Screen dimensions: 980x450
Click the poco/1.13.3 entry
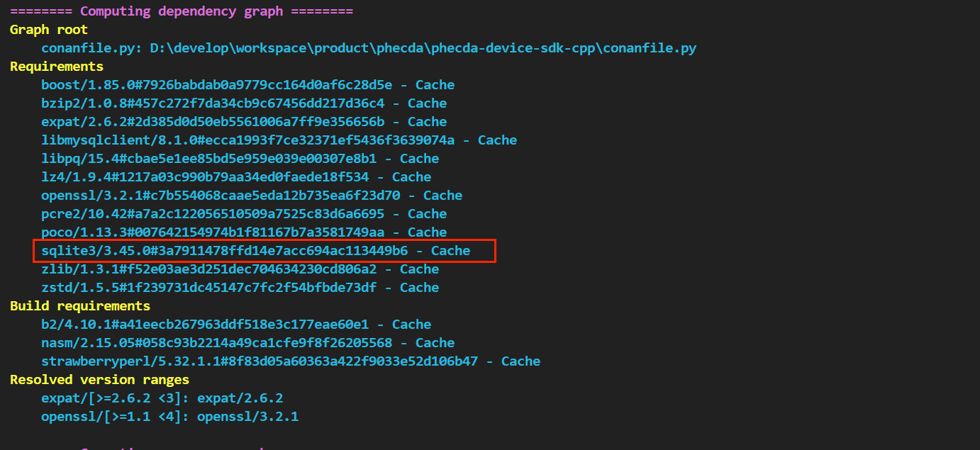point(244,232)
